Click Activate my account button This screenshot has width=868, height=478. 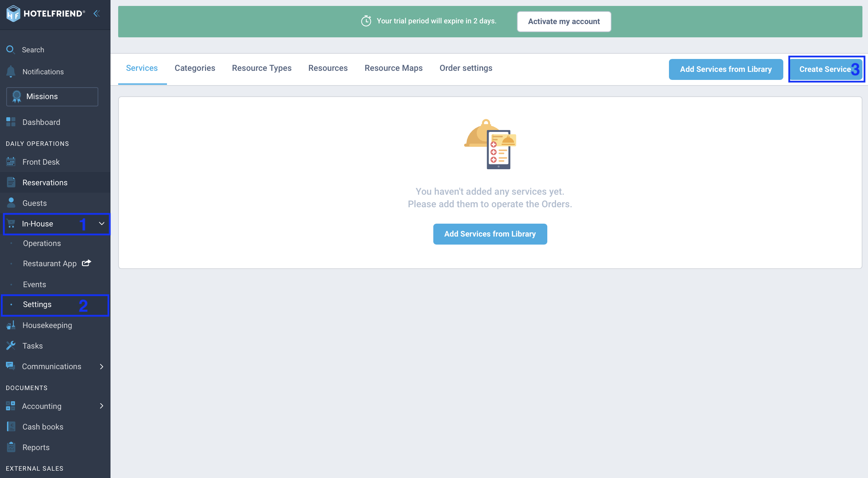pos(564,21)
